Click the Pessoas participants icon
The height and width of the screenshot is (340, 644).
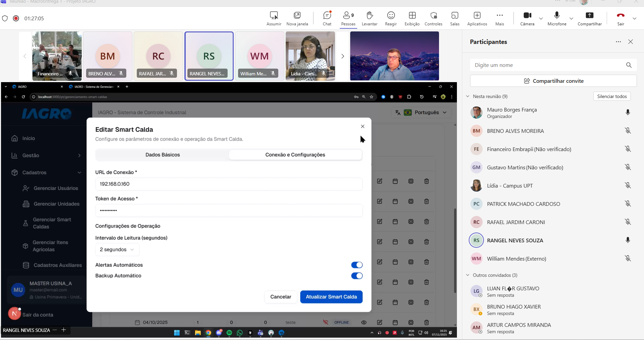[348, 18]
